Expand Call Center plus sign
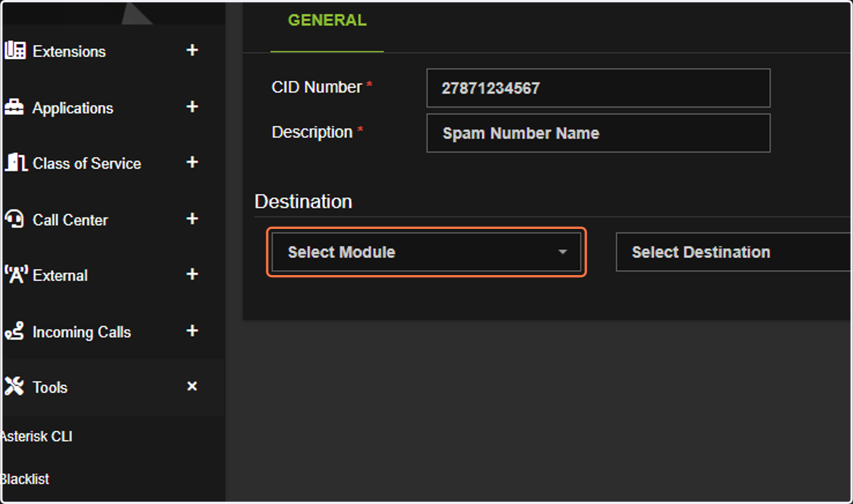This screenshot has height=504, width=853. coord(192,219)
